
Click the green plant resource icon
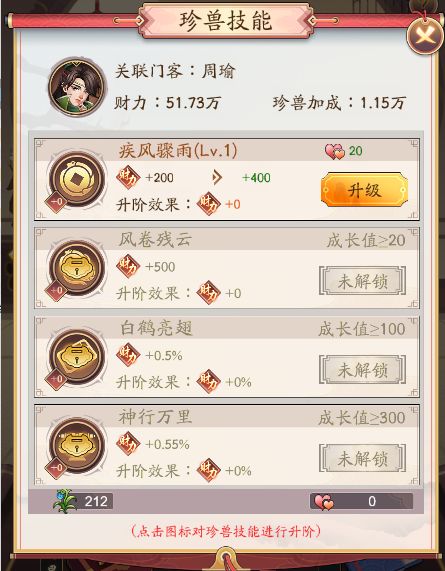pos(65,501)
